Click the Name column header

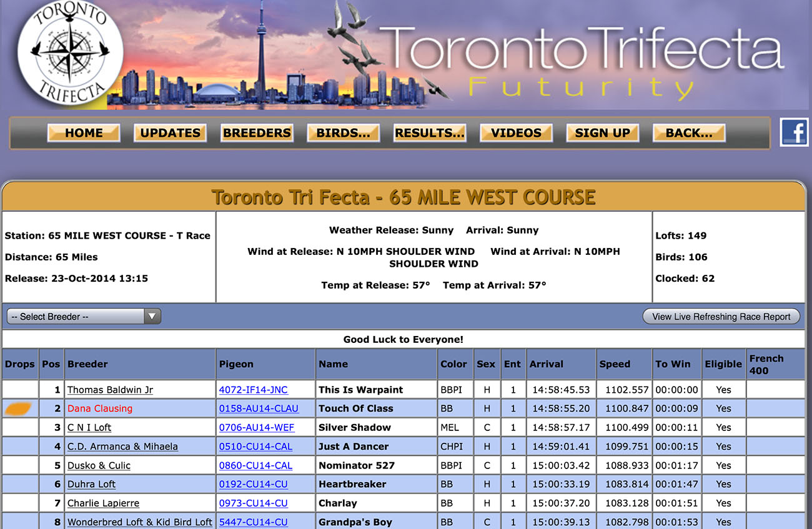pyautogui.click(x=377, y=364)
